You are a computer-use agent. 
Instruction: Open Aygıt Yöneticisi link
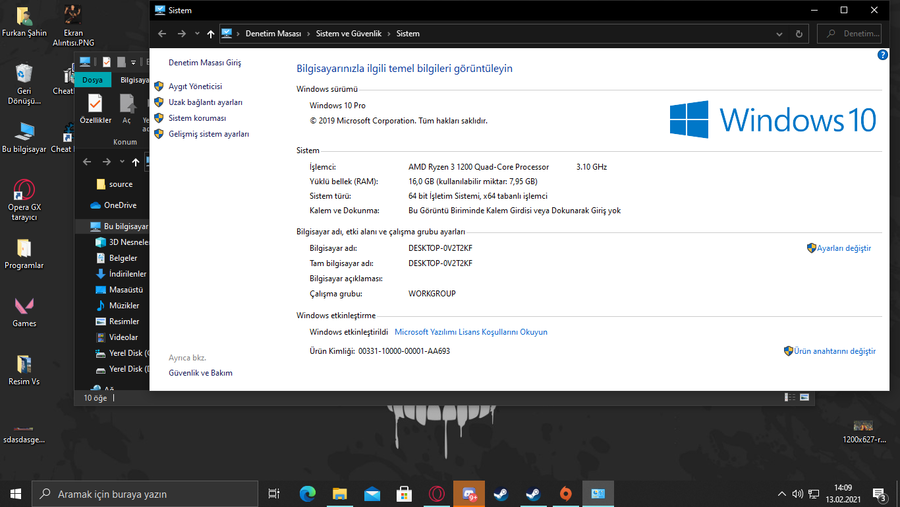pyautogui.click(x=195, y=86)
